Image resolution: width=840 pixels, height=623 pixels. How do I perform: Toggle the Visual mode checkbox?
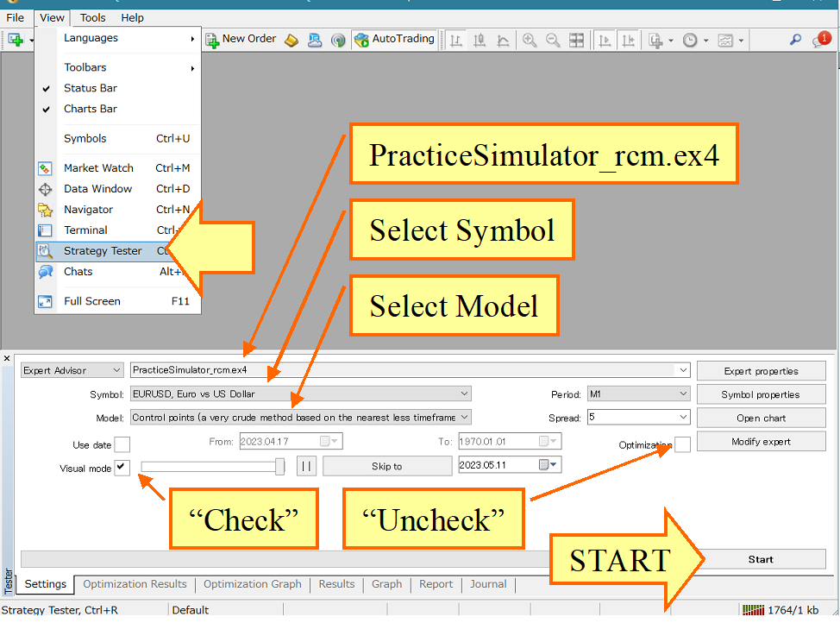[122, 468]
